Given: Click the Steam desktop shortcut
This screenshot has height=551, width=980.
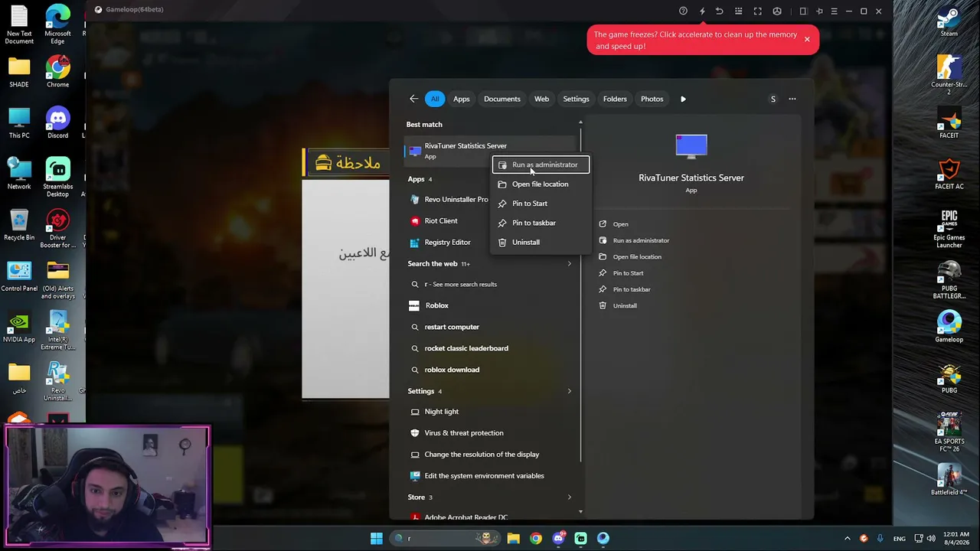Looking at the screenshot, I should pos(949,21).
